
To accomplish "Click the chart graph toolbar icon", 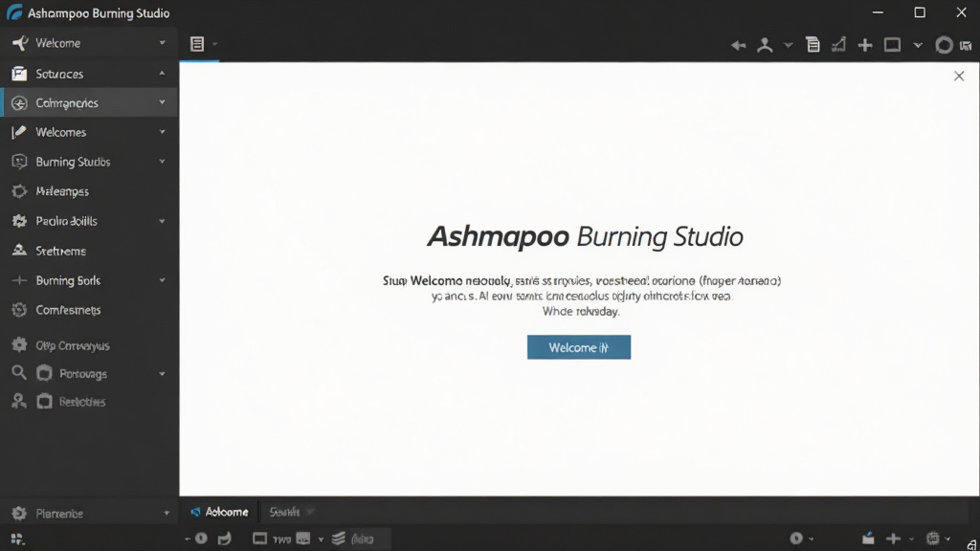I will (838, 44).
